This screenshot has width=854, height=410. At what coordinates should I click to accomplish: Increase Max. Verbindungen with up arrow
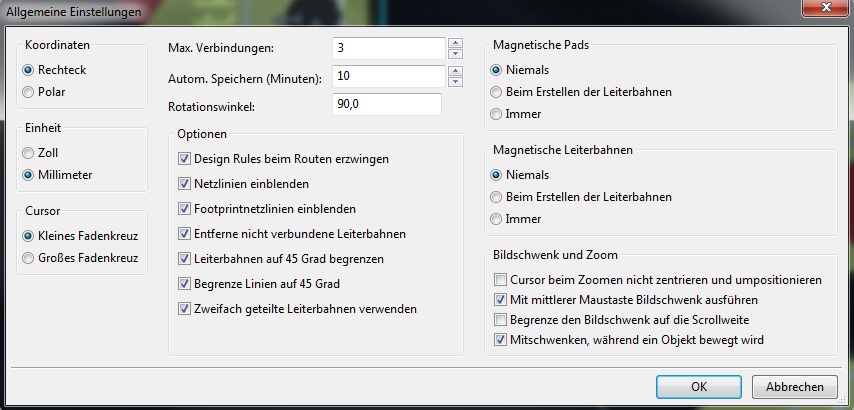pyautogui.click(x=455, y=43)
